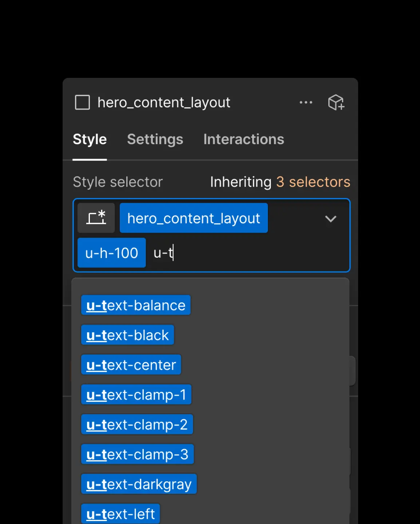Click the hero_content_layout element title text
Screen dimensions: 420x524
[x=164, y=103]
